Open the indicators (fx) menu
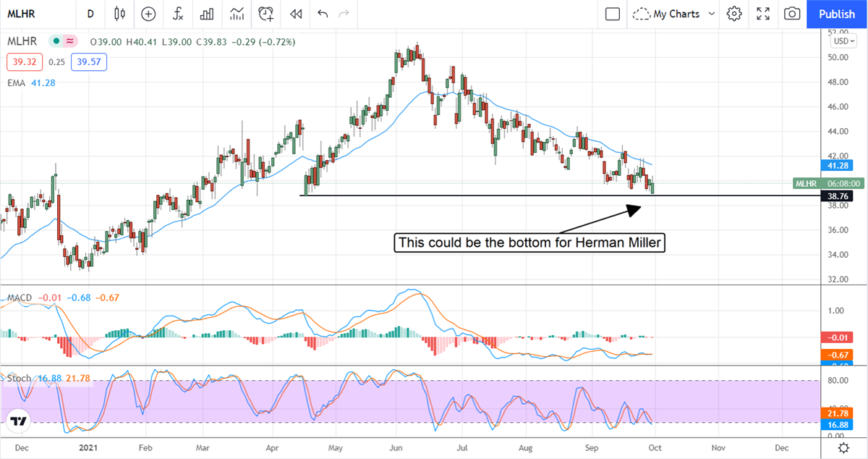Screen dimensions: 868x459 [x=177, y=14]
